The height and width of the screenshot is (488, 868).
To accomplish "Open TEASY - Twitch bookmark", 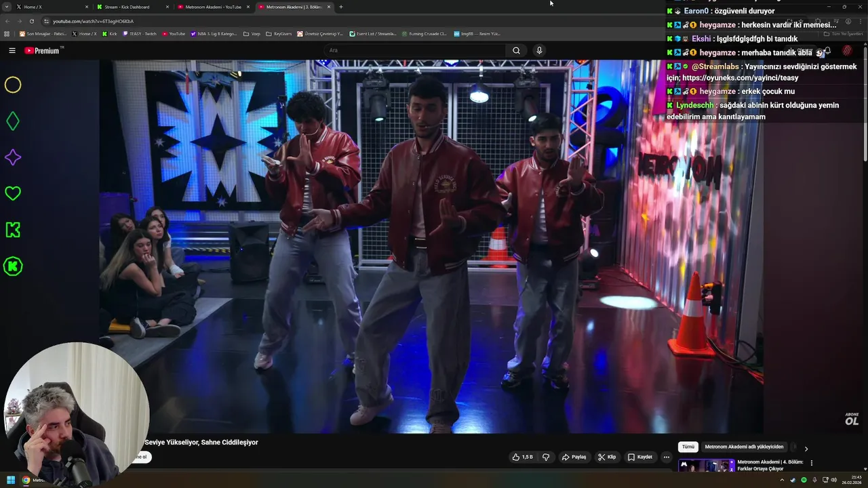I will coord(139,33).
